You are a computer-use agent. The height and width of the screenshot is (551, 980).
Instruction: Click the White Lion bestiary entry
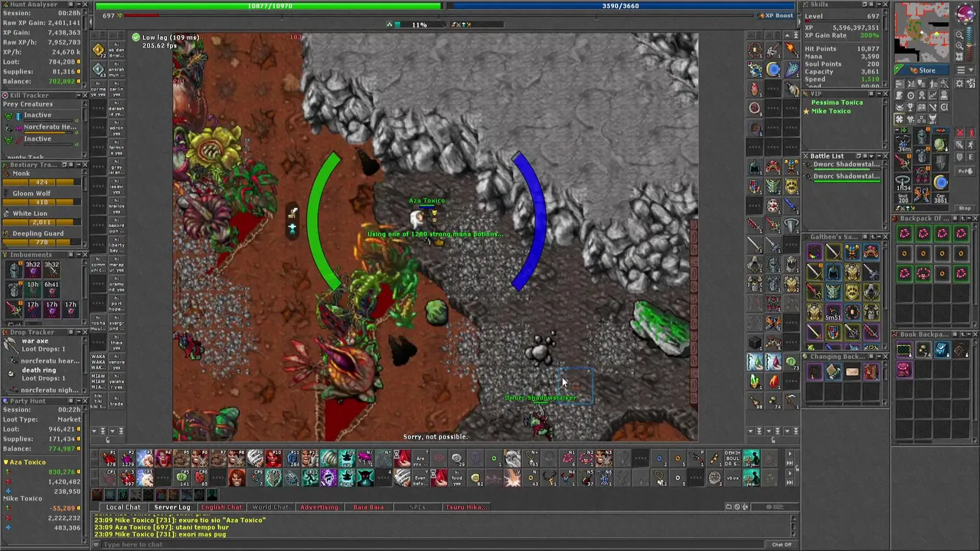41,217
